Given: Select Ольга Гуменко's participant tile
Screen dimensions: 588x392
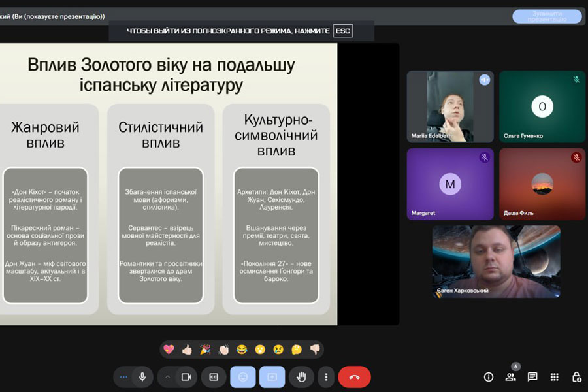Looking at the screenshot, I should (542, 106).
